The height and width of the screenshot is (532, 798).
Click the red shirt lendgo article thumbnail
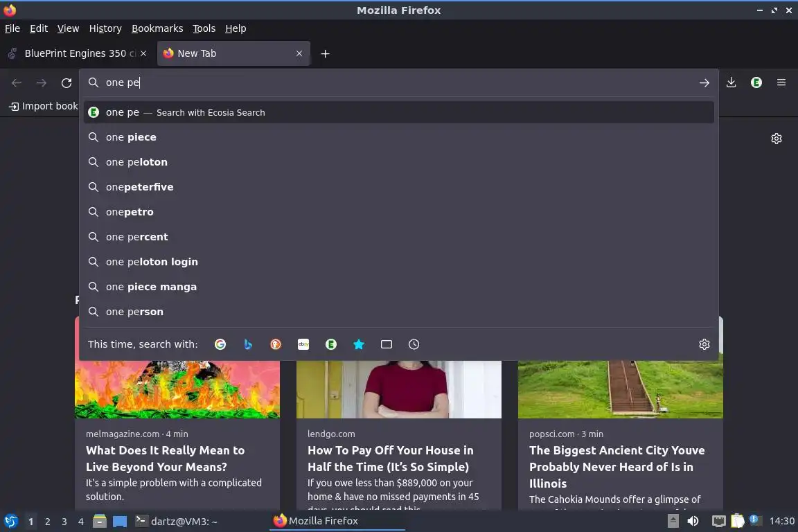(398, 389)
